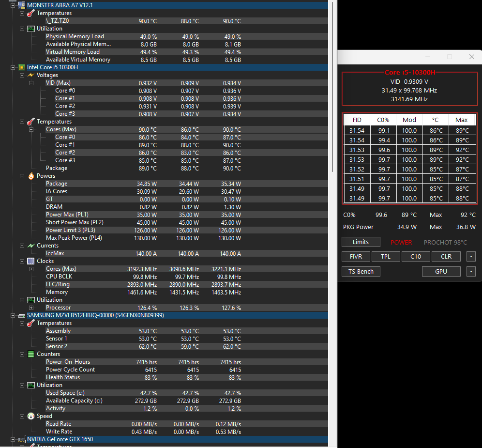
Task: Click the Mod column header
Action: point(409,120)
